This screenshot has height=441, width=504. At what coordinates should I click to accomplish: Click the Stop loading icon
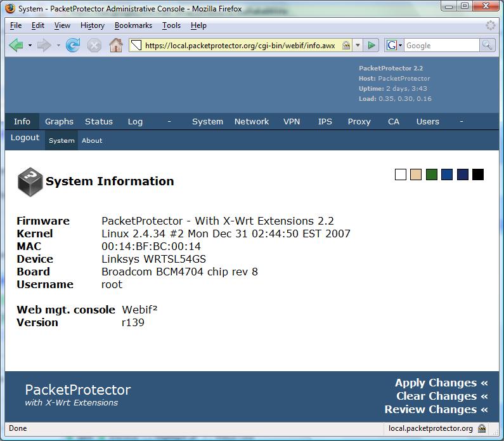tap(94, 45)
